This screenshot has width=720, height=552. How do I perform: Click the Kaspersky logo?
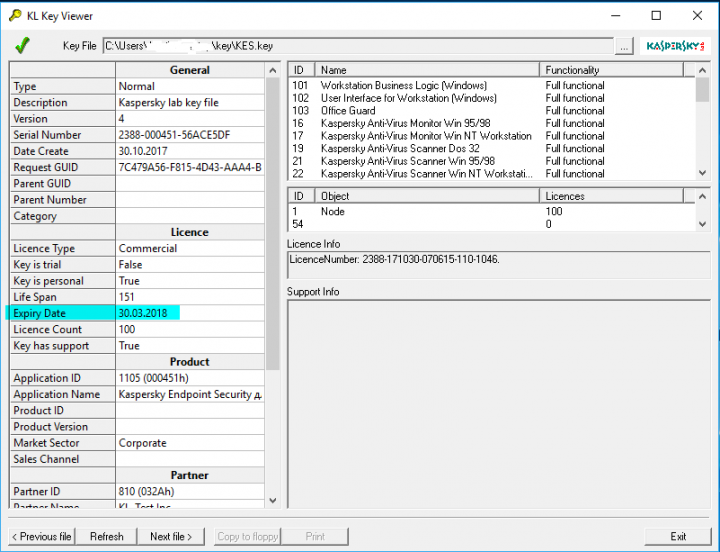coord(675,46)
